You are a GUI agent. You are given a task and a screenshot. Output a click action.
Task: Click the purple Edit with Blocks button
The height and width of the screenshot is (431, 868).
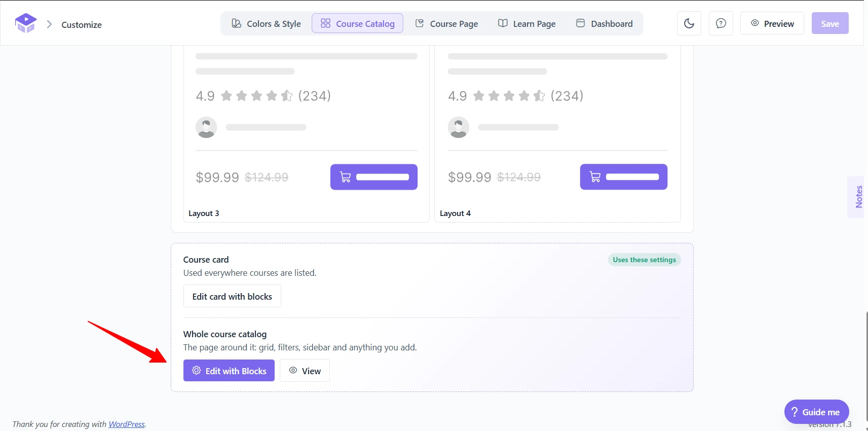229,371
